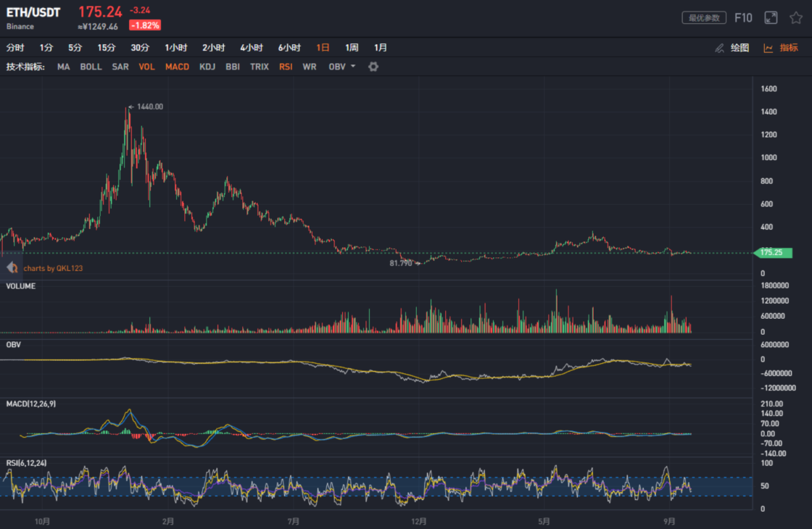Click the indicator chart icon
Viewport: 812px width, 529px height.
pos(768,48)
